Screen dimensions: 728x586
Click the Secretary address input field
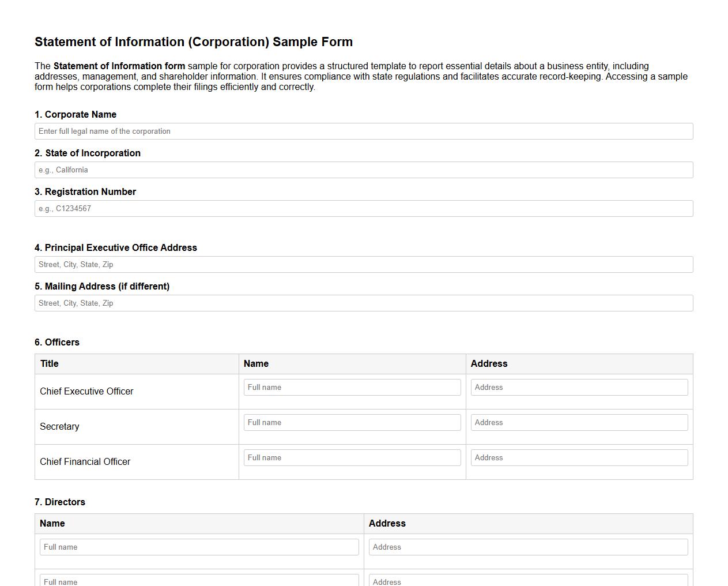(x=579, y=422)
